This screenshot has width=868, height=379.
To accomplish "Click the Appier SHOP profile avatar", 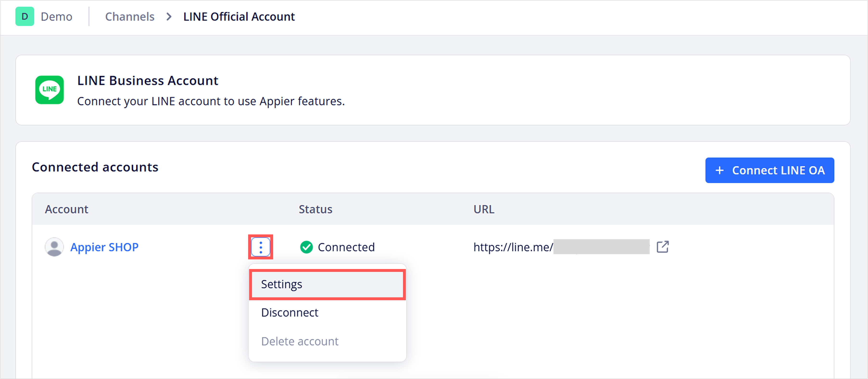I will click(54, 247).
